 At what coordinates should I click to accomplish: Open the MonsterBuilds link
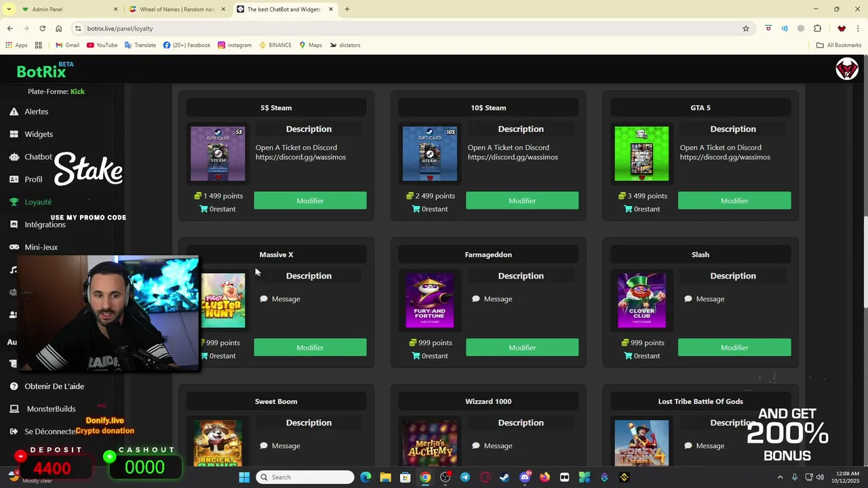click(x=51, y=409)
